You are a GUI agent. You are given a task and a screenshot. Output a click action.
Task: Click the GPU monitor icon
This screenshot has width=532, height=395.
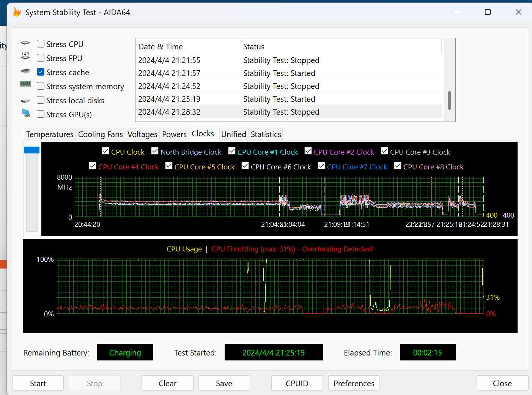tap(26, 113)
